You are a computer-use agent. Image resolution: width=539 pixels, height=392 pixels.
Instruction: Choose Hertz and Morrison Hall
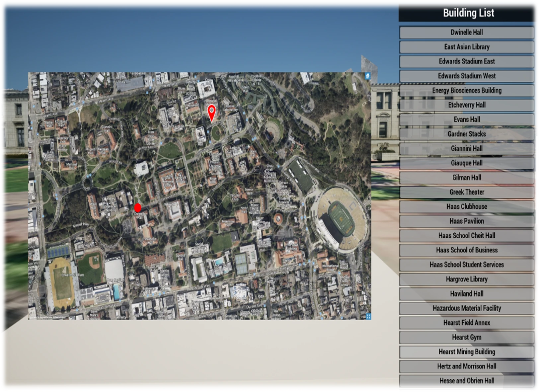[x=466, y=366]
